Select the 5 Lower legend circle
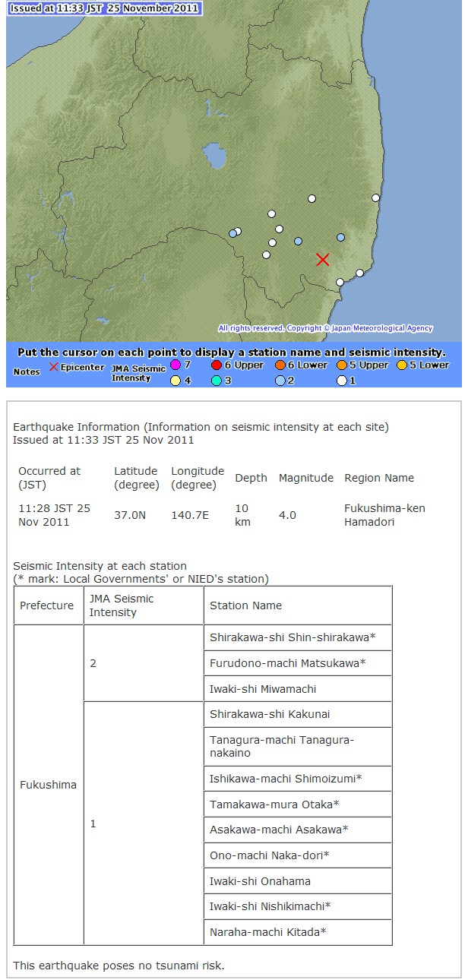The width and height of the screenshot is (465, 980). pos(402,365)
